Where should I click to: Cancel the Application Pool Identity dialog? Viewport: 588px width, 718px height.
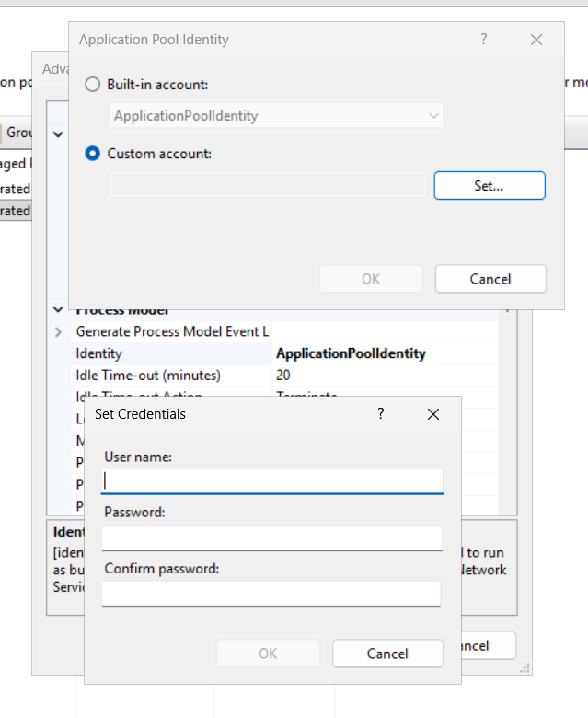[490, 279]
